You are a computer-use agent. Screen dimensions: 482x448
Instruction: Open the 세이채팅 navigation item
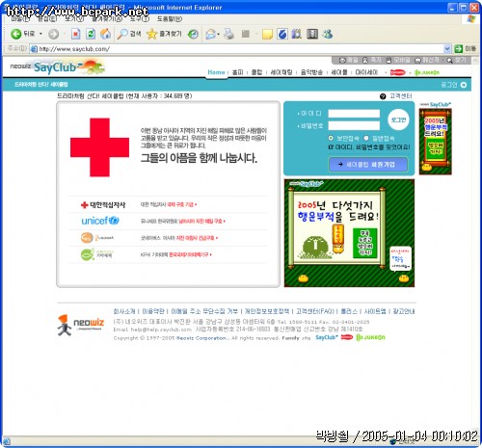281,72
